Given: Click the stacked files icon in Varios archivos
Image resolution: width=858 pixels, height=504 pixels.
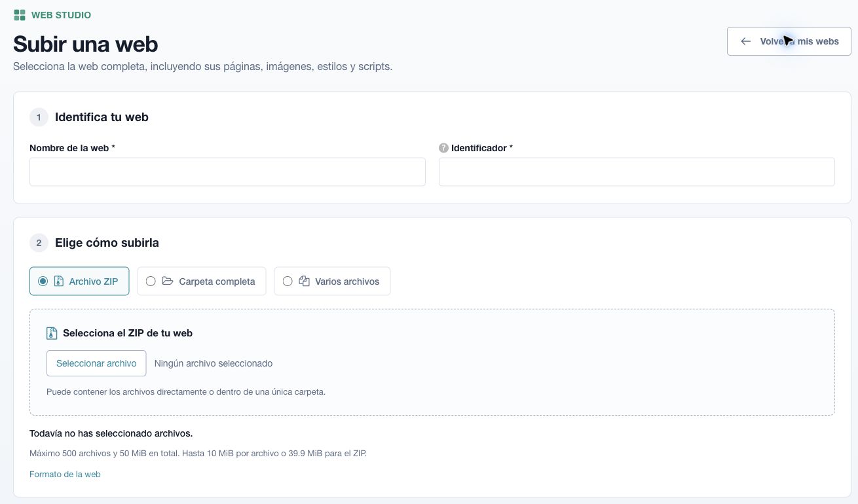Looking at the screenshot, I should point(304,281).
